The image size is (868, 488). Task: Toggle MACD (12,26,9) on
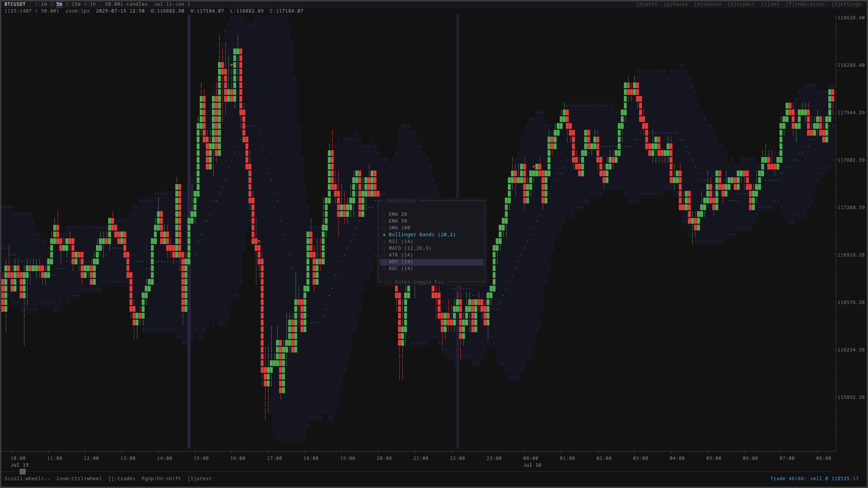click(x=409, y=248)
